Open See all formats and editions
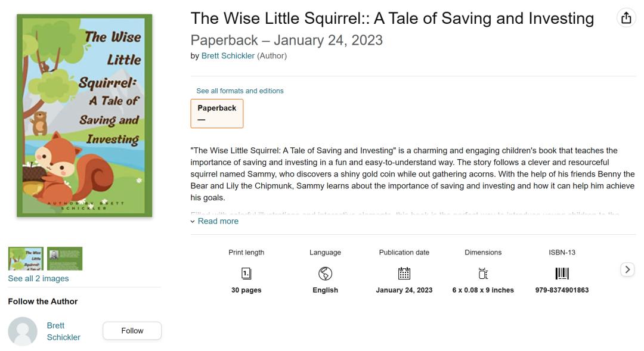 coord(240,91)
